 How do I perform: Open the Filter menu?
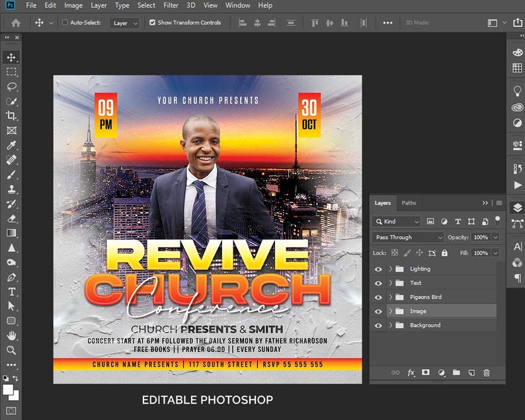coord(171,5)
